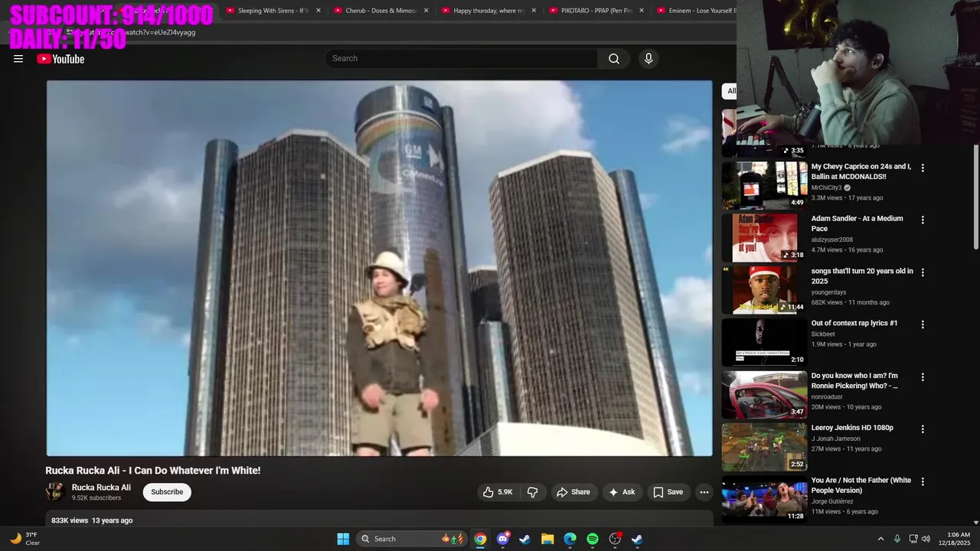Click in the YouTube search field

click(462, 59)
